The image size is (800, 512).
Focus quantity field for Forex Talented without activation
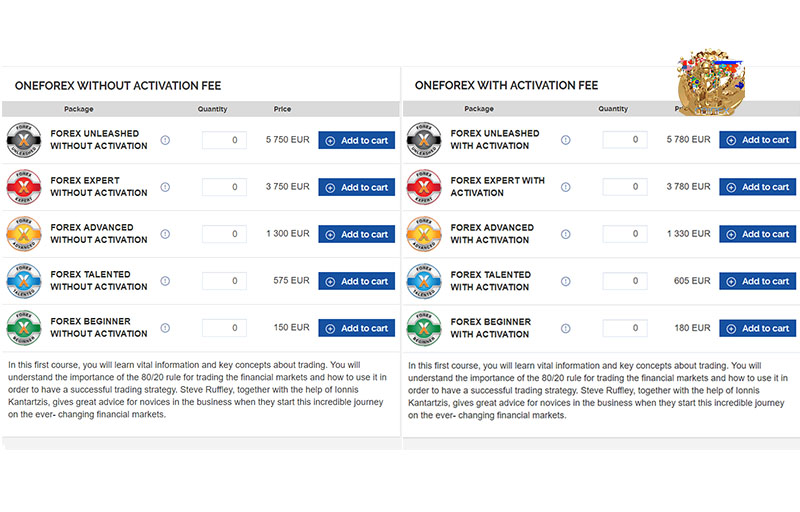coord(224,281)
